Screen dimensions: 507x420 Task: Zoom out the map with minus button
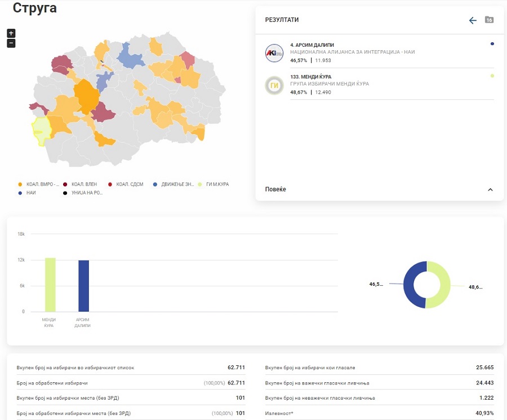11,43
